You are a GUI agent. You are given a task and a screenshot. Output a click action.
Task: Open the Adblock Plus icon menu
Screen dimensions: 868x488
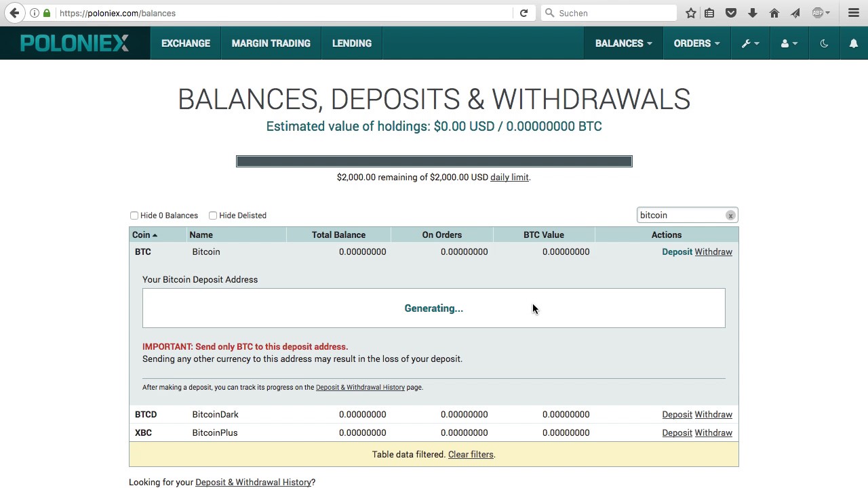click(821, 13)
